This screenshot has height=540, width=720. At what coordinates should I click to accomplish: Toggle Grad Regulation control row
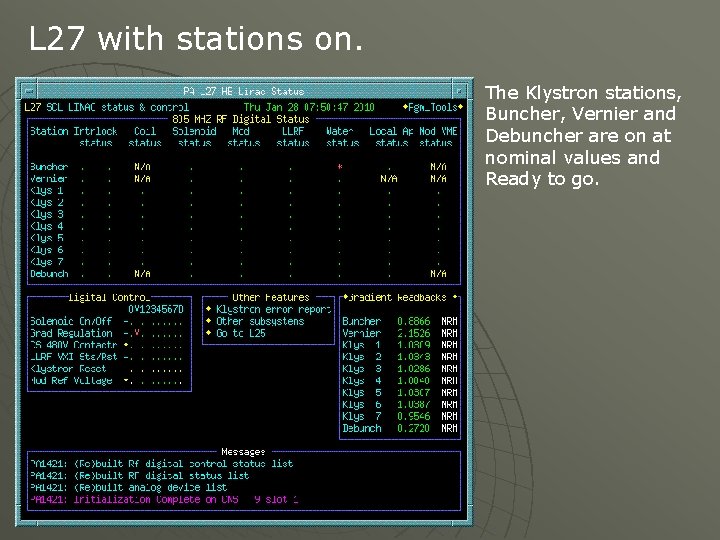click(106, 333)
